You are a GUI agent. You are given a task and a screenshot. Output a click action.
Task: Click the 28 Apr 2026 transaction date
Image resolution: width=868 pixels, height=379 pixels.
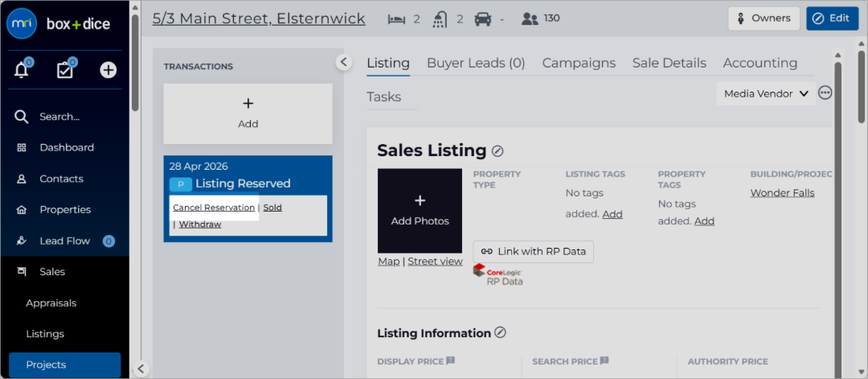click(199, 167)
